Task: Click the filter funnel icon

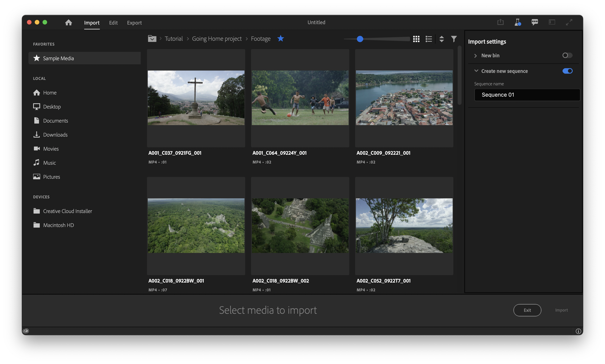Action: tap(454, 39)
